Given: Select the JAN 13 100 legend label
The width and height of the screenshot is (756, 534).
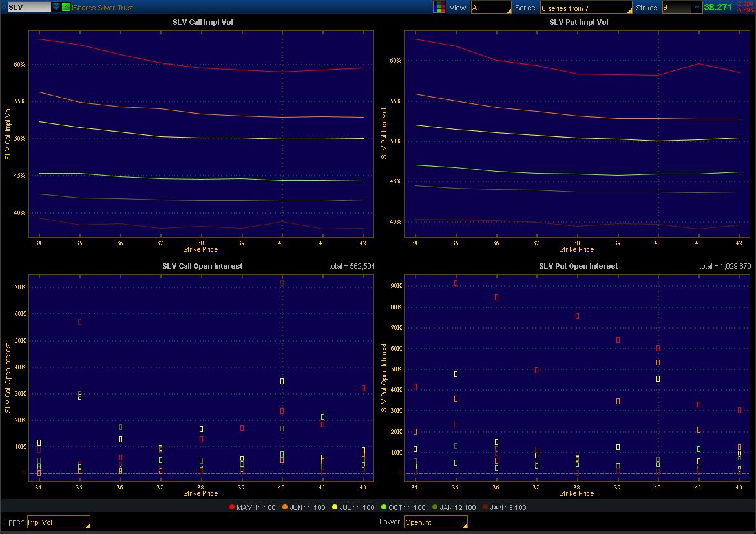Looking at the screenshot, I should point(508,508).
